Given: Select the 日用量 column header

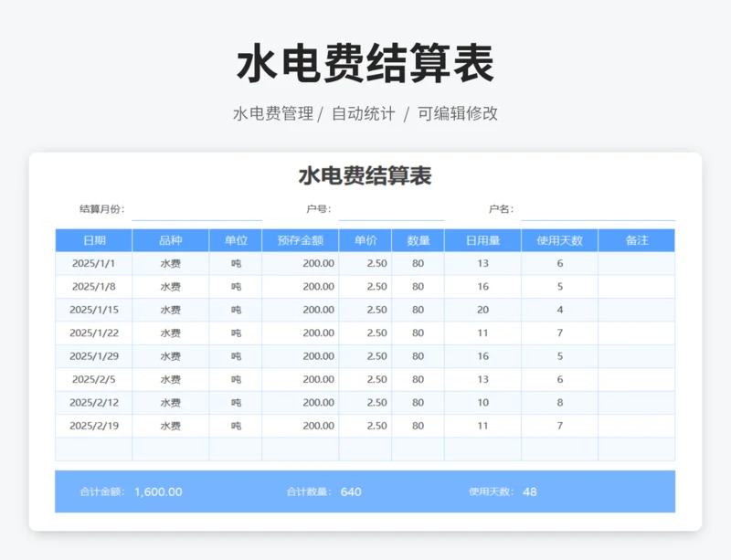Looking at the screenshot, I should 483,240.
